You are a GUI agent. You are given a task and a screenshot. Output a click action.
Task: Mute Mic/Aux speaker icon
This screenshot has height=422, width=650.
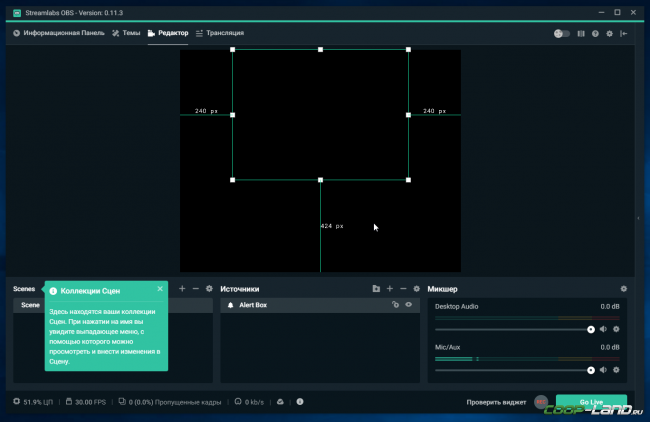603,370
